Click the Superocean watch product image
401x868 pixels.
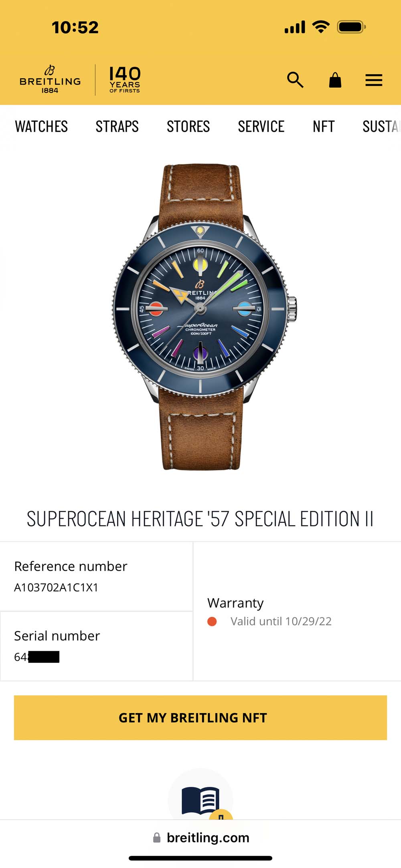[x=204, y=316]
